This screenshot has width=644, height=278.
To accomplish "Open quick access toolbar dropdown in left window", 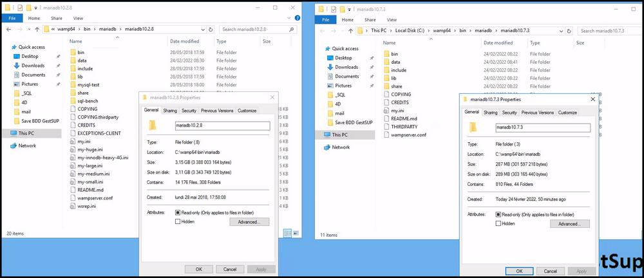I will [x=35, y=8].
